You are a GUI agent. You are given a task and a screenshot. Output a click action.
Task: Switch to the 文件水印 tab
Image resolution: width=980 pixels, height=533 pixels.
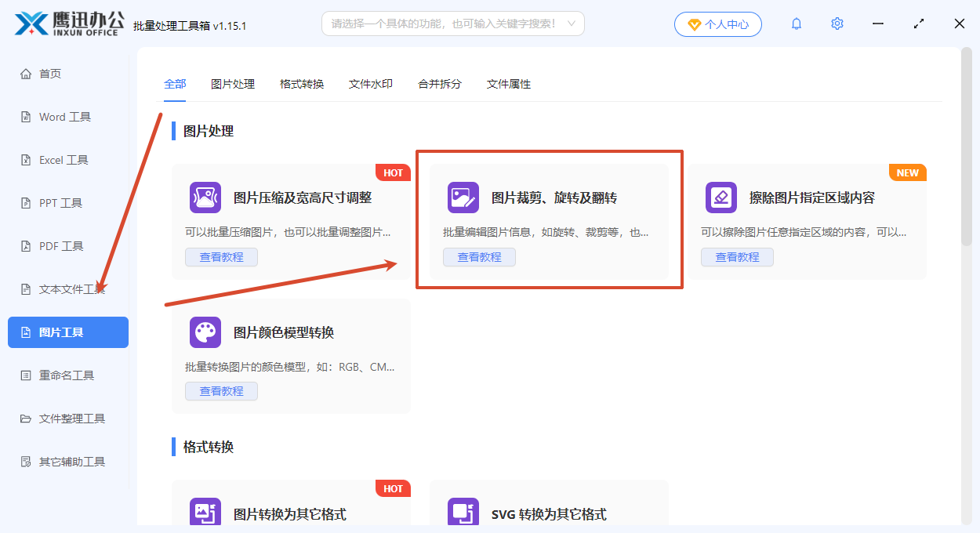[371, 84]
